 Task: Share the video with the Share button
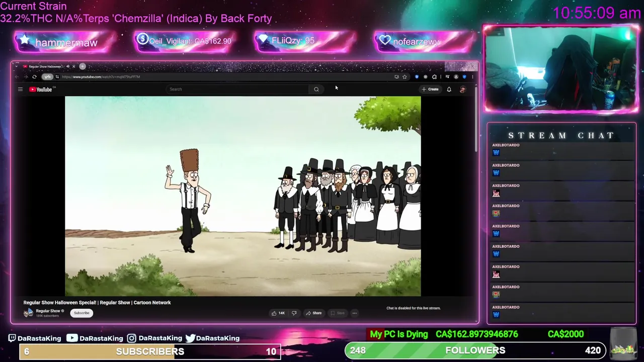coord(313,313)
